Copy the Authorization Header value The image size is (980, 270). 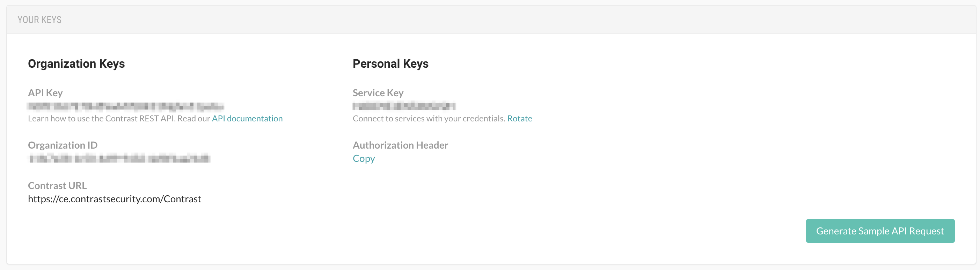pos(363,158)
